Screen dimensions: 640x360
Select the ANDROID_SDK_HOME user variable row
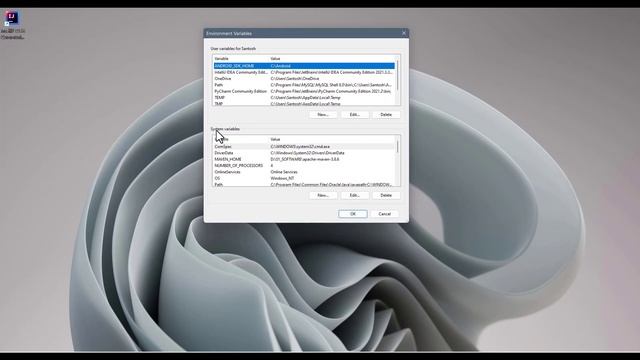(x=304, y=66)
